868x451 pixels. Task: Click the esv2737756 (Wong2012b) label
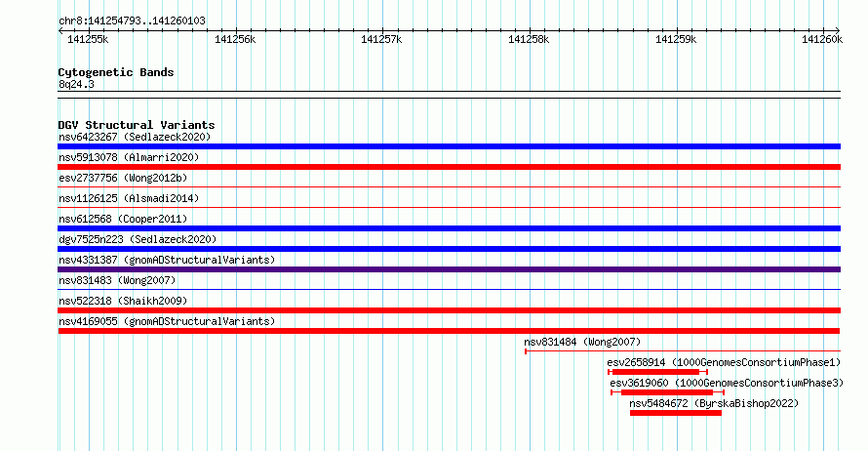click(x=123, y=178)
